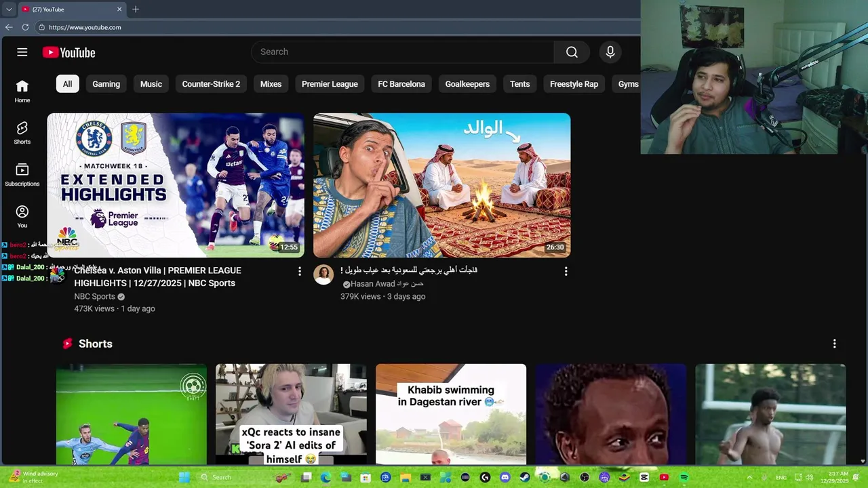Click the browser back arrow
This screenshot has height=488, width=868.
9,27
